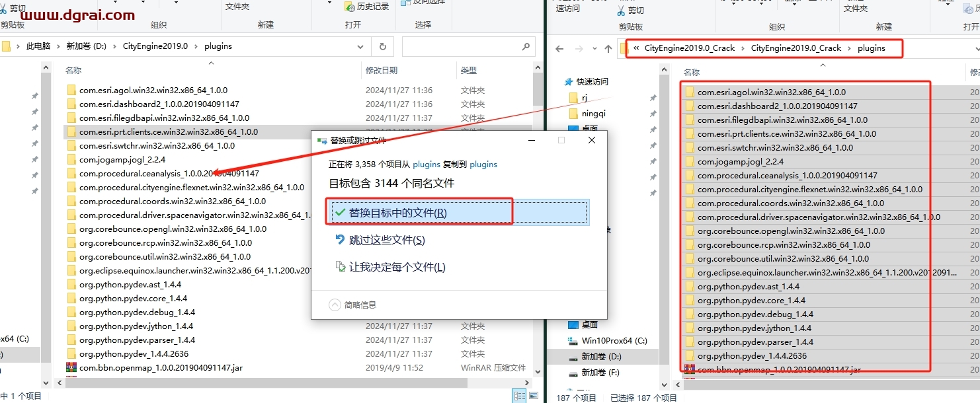Viewport: 980px width, 403px height.
Task: Click the search box in left window
Action: coord(468,47)
